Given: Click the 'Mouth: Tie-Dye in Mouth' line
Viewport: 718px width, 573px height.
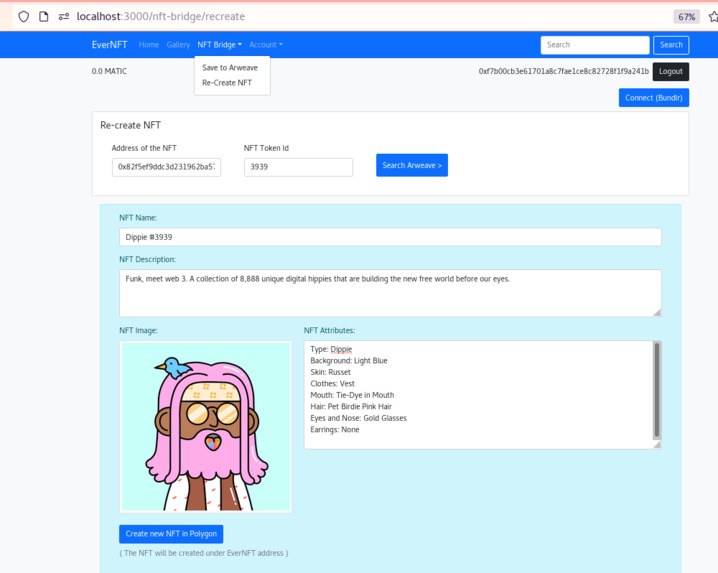Looking at the screenshot, I should click(x=352, y=395).
